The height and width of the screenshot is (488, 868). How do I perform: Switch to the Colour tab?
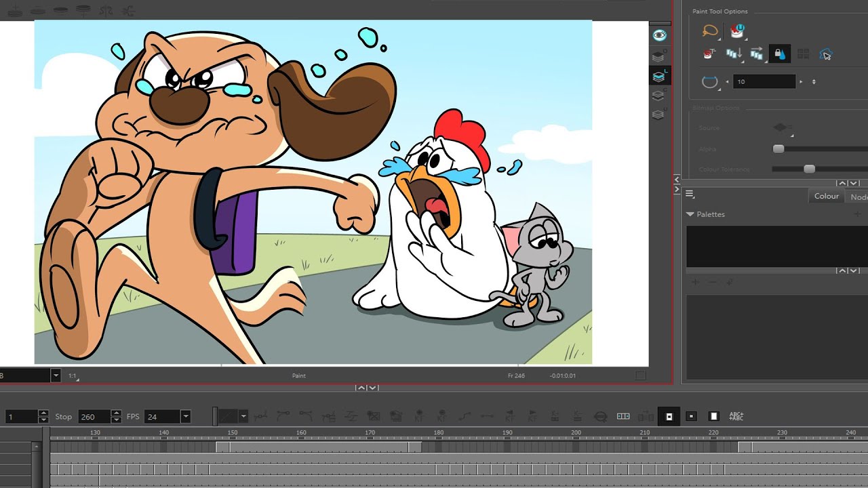(x=827, y=197)
